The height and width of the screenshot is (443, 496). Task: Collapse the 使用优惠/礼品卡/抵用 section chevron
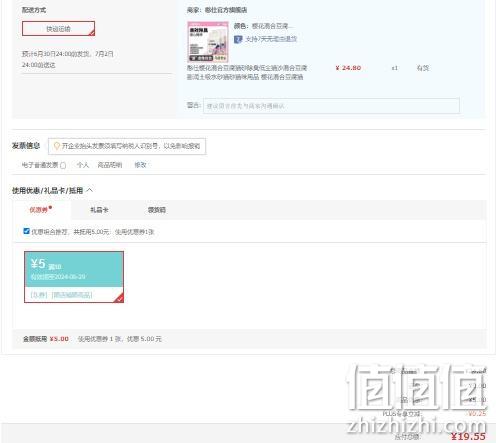90,190
